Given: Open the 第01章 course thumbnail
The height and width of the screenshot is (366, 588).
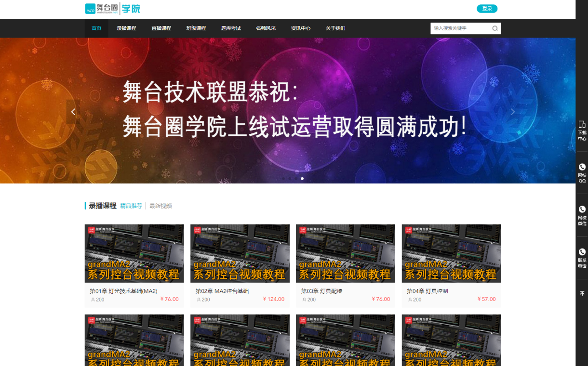Looking at the screenshot, I should coord(134,253).
